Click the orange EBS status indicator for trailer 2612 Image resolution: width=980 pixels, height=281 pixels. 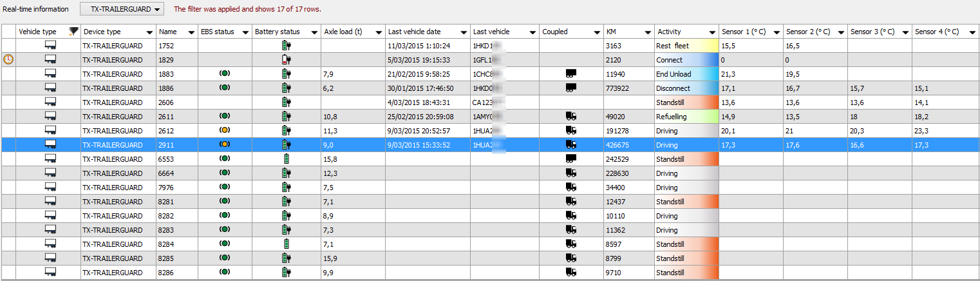225,131
